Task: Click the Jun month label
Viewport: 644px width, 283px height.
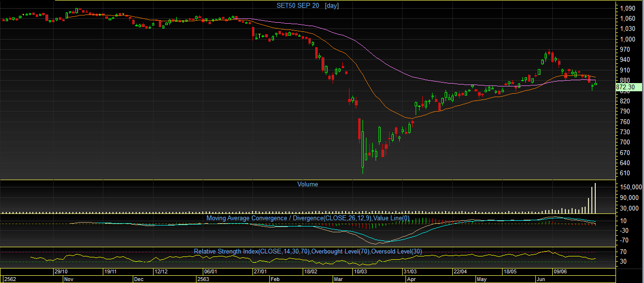Action: pyautogui.click(x=541, y=279)
